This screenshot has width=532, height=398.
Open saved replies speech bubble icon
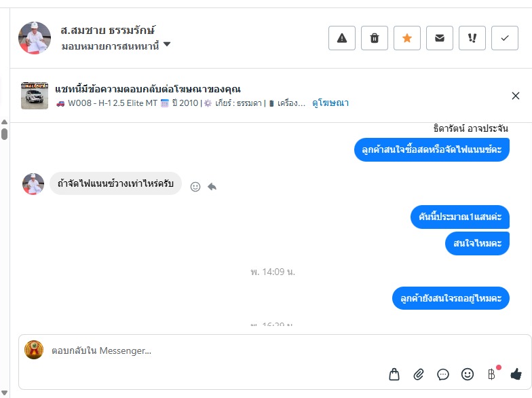pos(443,374)
